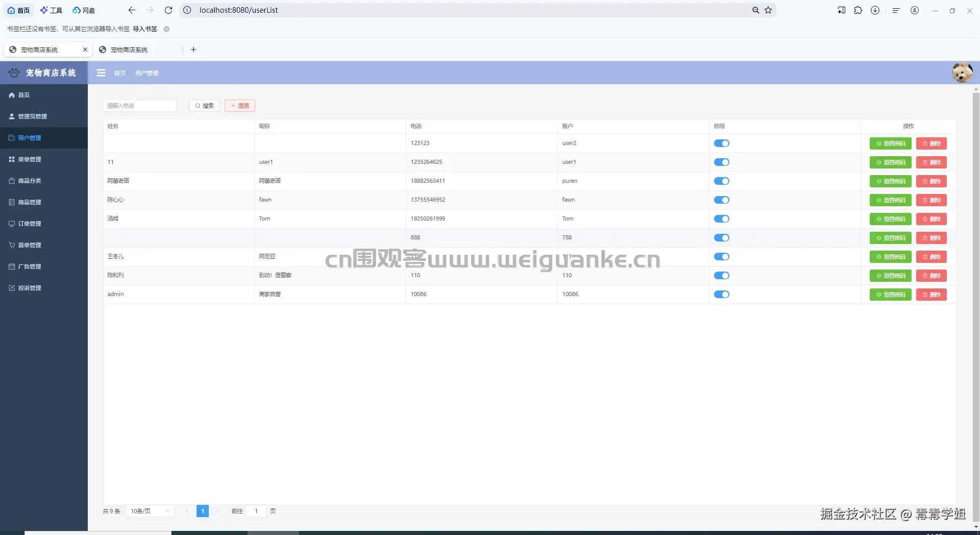Open the browser account profile icon
Viewport: 980px width, 535px height.
pyautogui.click(x=915, y=10)
